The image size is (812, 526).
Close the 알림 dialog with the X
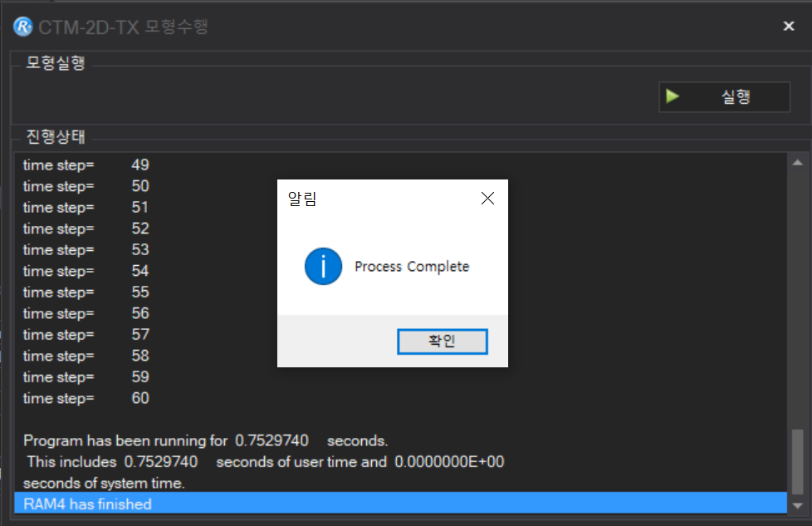click(487, 198)
